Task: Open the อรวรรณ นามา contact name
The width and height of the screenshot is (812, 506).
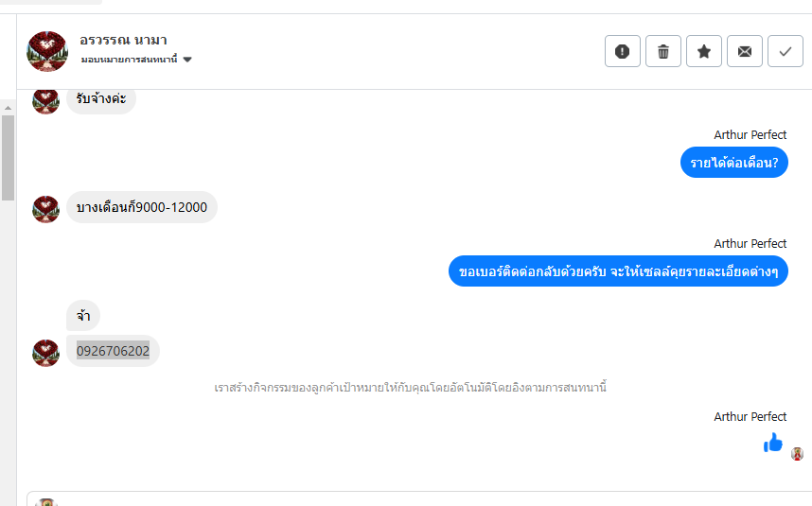Action: click(x=123, y=40)
